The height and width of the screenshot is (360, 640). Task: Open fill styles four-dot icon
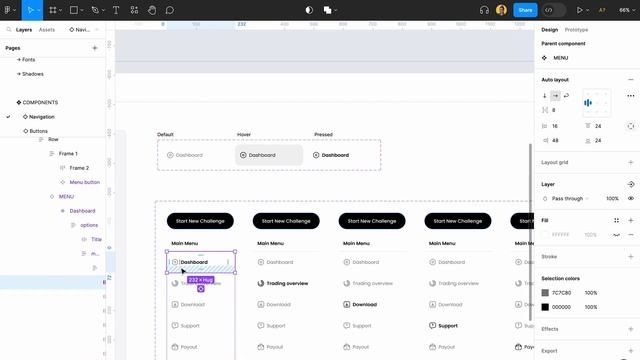(x=616, y=220)
